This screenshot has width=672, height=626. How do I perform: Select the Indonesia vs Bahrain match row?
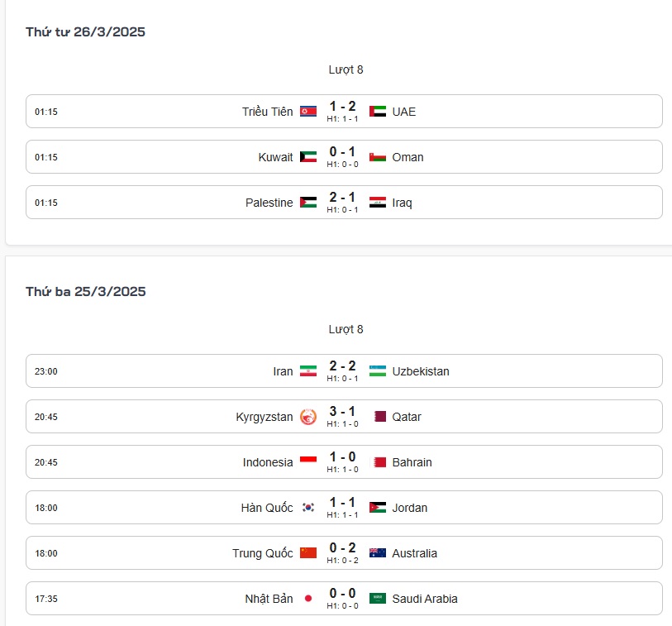(344, 461)
